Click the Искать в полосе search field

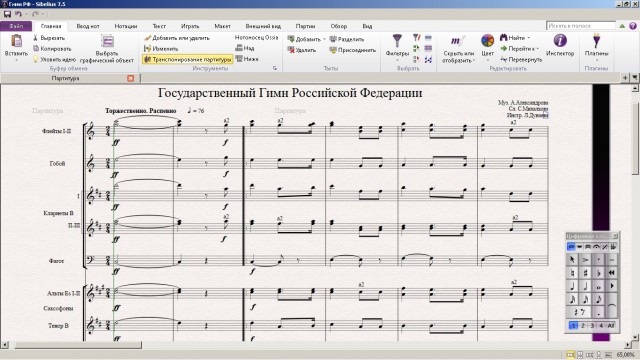pos(581,26)
